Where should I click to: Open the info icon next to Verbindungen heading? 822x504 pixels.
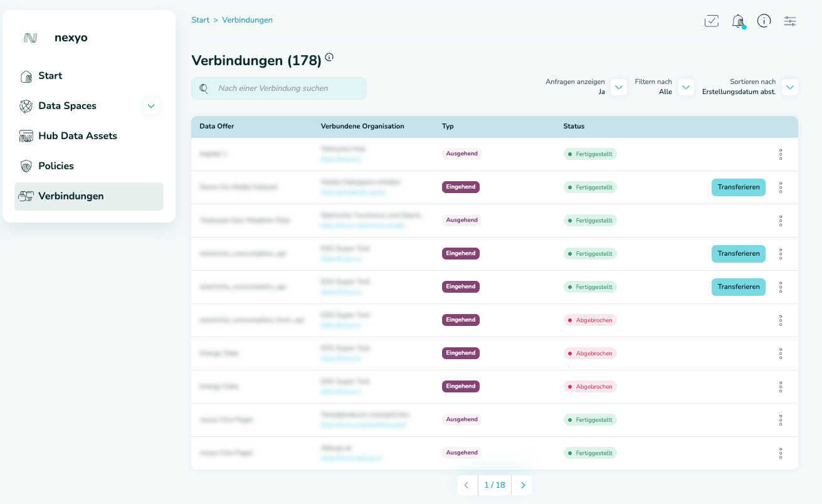pyautogui.click(x=329, y=56)
